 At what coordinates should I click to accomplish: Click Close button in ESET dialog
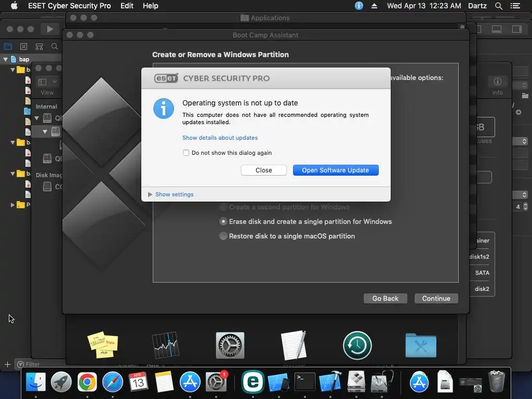point(263,170)
